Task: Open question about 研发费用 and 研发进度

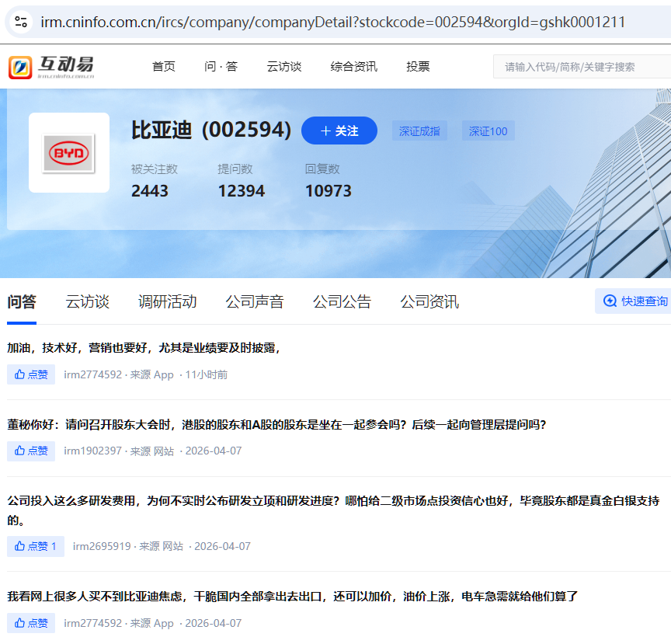Action: [x=333, y=510]
